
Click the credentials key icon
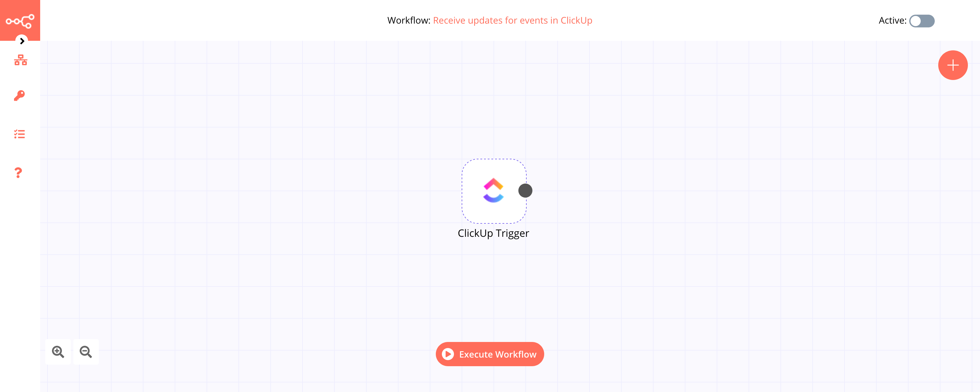(20, 96)
